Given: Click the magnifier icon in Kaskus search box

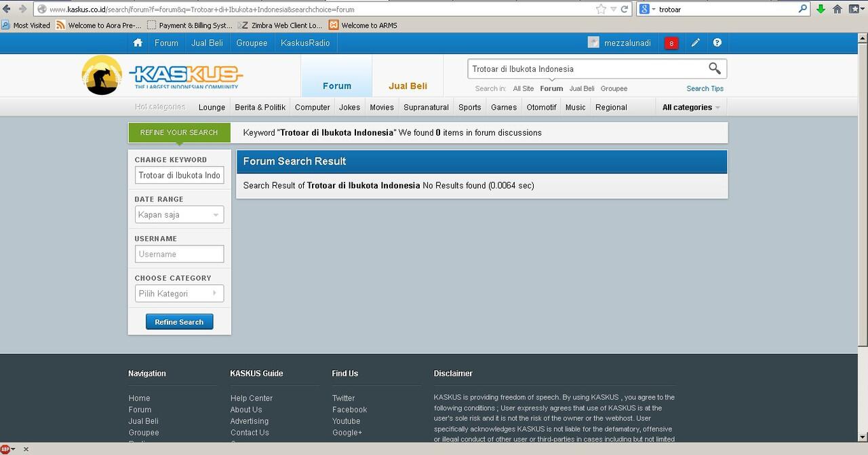Looking at the screenshot, I should (715, 68).
